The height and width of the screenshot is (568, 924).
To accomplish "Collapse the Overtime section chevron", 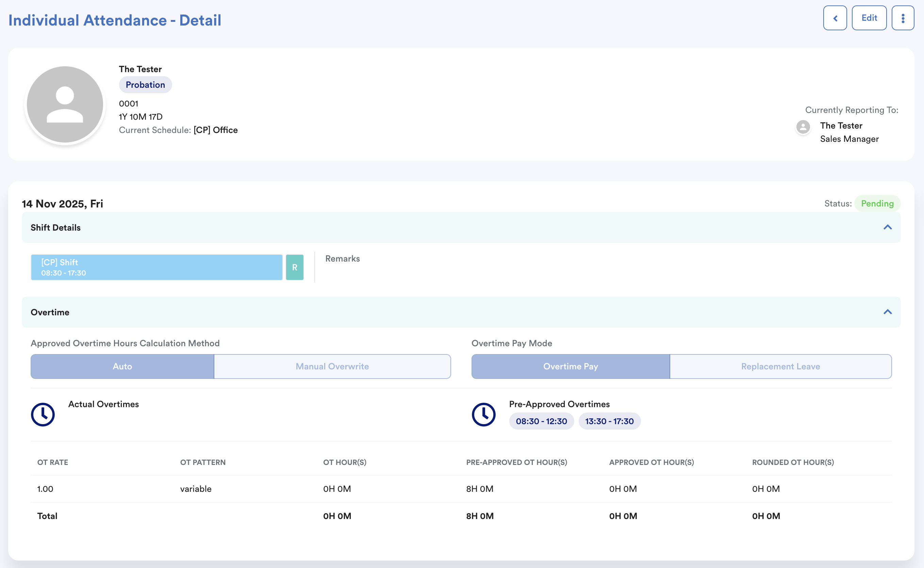I will point(887,312).
